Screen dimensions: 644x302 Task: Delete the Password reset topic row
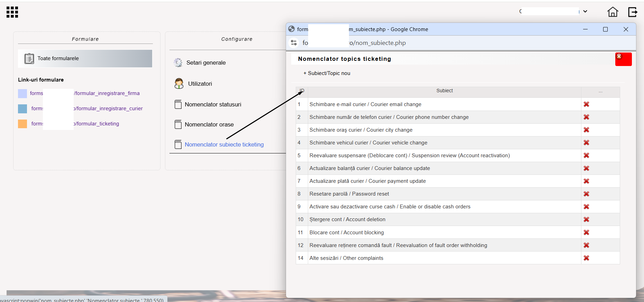pyautogui.click(x=587, y=194)
